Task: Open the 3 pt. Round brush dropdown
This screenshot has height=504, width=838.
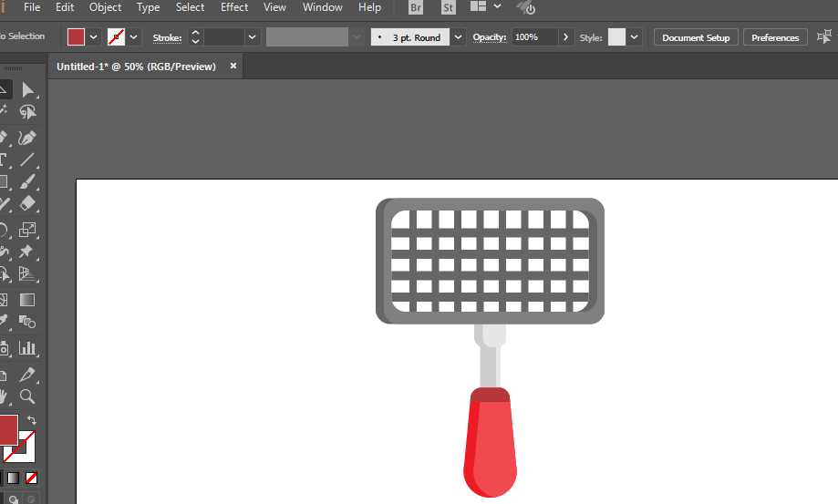Action: (458, 37)
